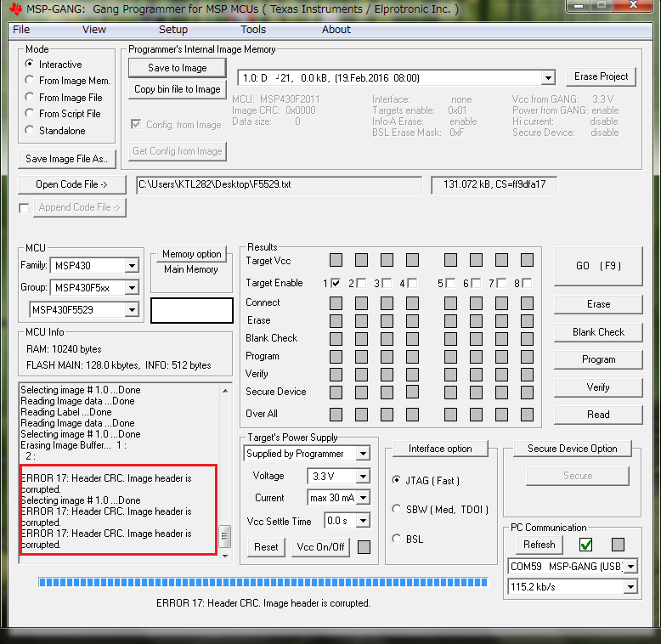Expand the Vcc Settle Time dropdown

tap(363, 521)
